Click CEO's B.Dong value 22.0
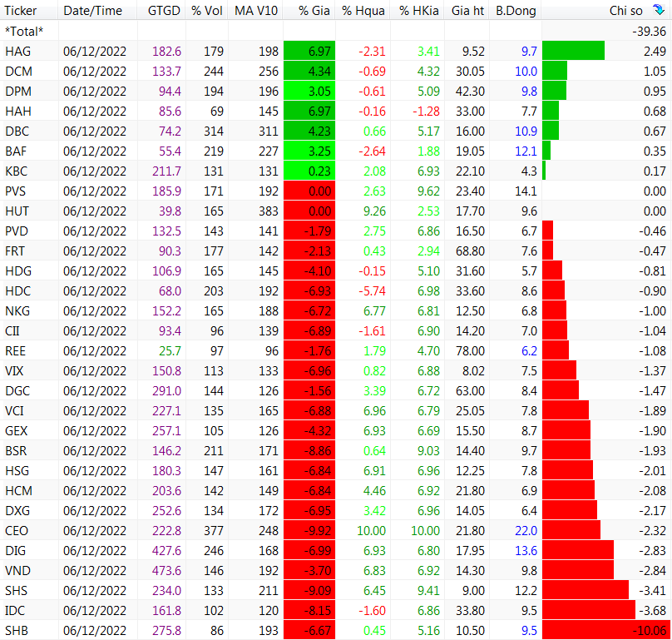The height and width of the screenshot is (640, 672). (526, 531)
